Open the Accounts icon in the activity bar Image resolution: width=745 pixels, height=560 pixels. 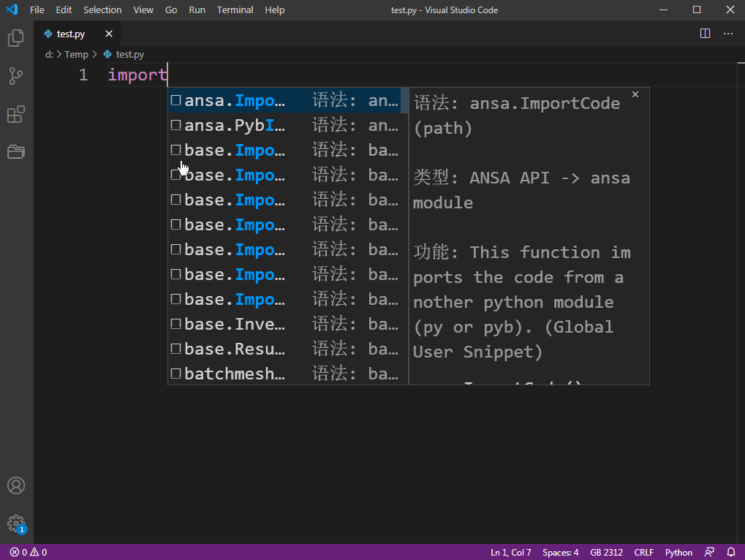point(15,485)
